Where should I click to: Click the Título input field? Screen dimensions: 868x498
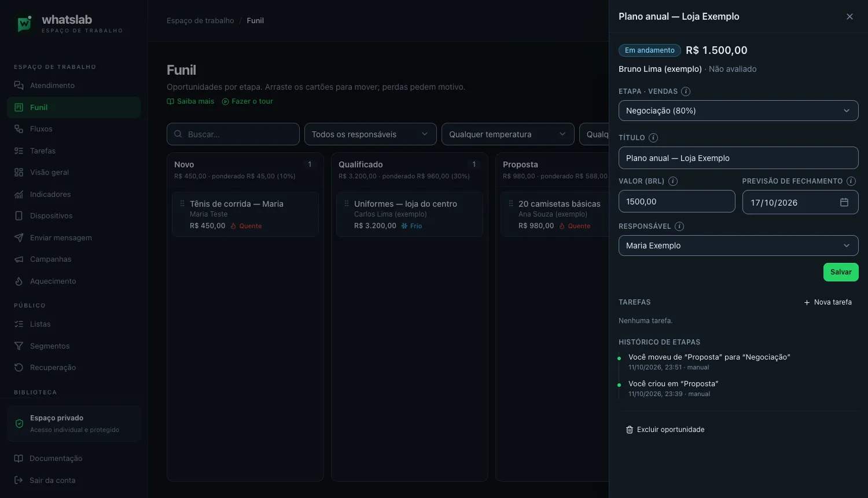point(738,158)
